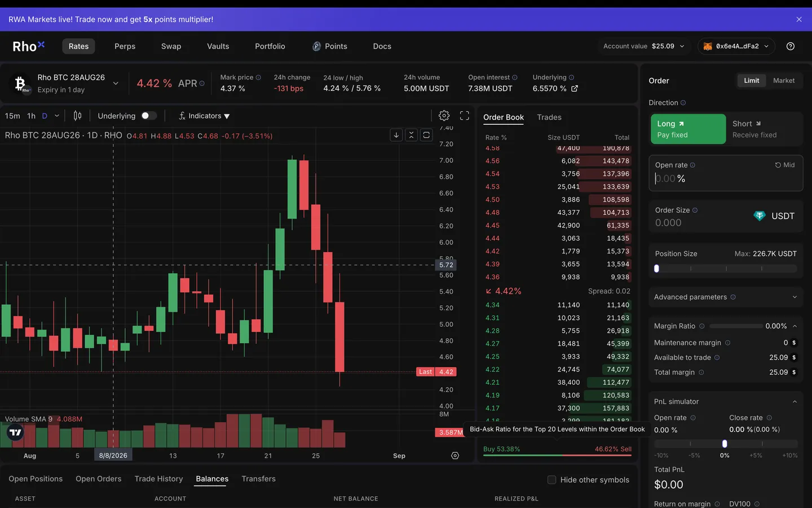The width and height of the screenshot is (812, 508).
Task: Click the candlestick chart type icon
Action: [77, 116]
